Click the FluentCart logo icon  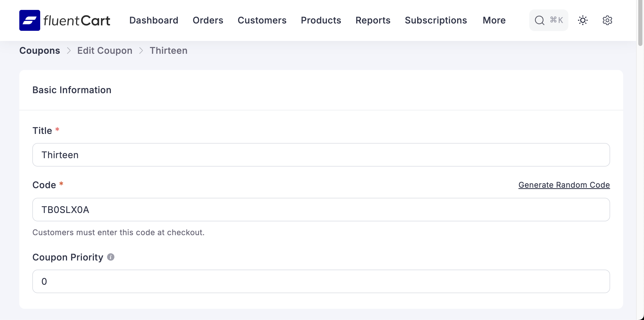coord(30,20)
